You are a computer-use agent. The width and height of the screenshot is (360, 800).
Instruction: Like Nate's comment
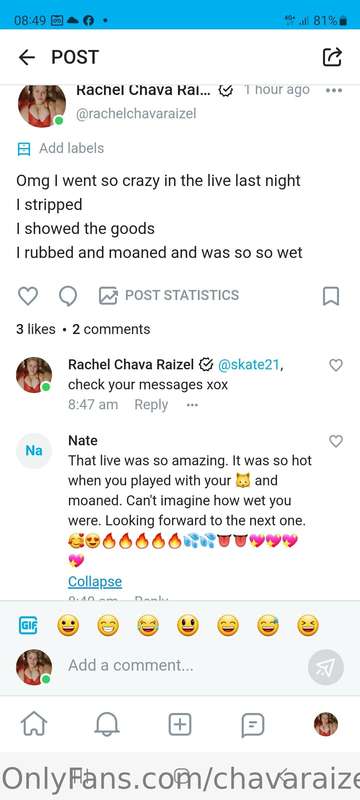336,441
